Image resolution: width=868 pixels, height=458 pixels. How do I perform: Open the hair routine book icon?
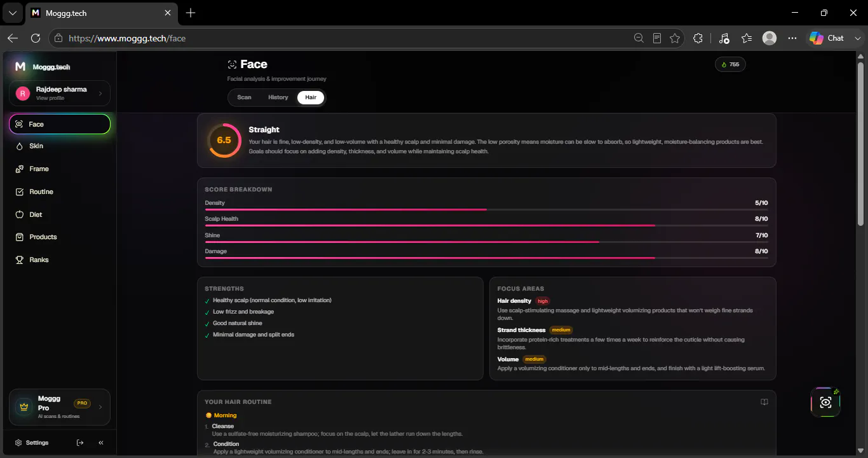pos(764,402)
